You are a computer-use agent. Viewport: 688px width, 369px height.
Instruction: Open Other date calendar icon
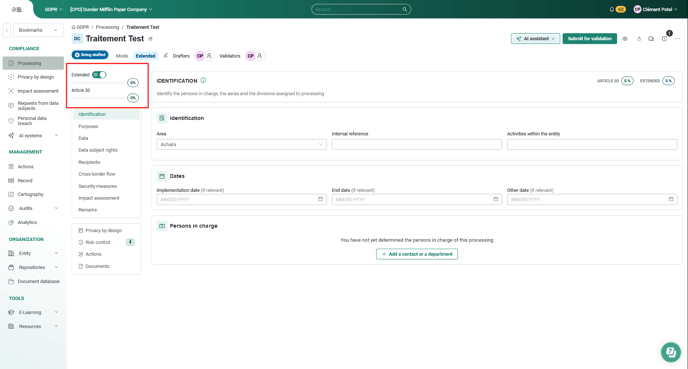point(670,199)
